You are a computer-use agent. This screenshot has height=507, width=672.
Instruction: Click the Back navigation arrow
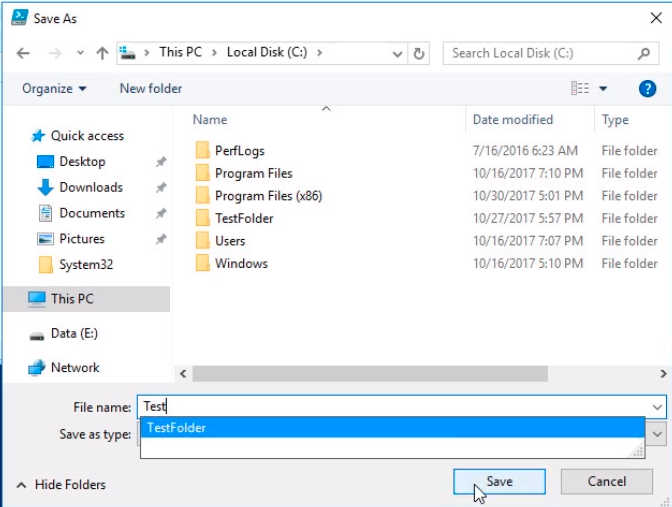[x=22, y=53]
